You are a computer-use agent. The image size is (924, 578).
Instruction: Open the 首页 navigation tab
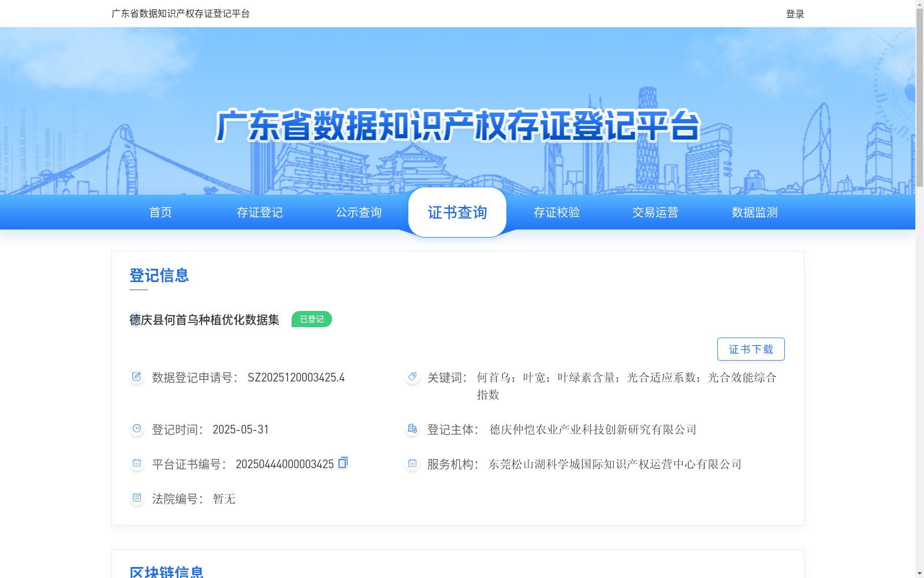tap(161, 212)
